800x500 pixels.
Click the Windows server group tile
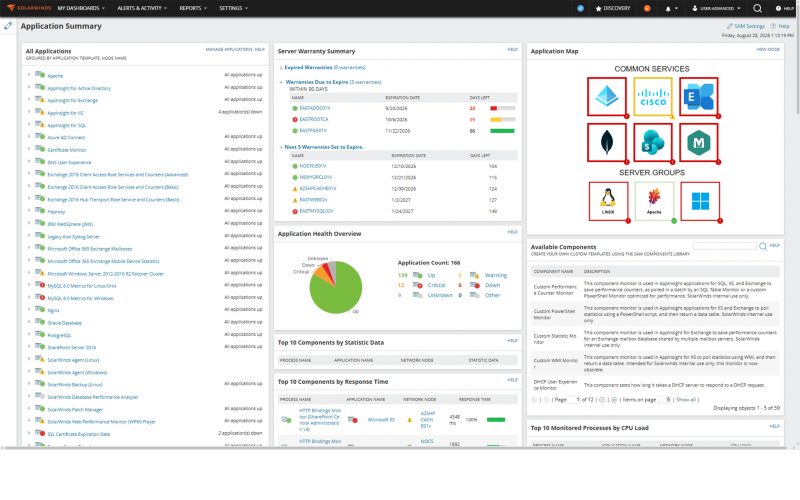700,201
